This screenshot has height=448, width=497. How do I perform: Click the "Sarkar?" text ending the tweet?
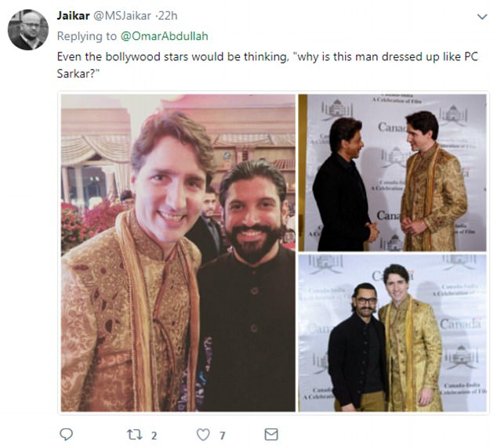(78, 74)
